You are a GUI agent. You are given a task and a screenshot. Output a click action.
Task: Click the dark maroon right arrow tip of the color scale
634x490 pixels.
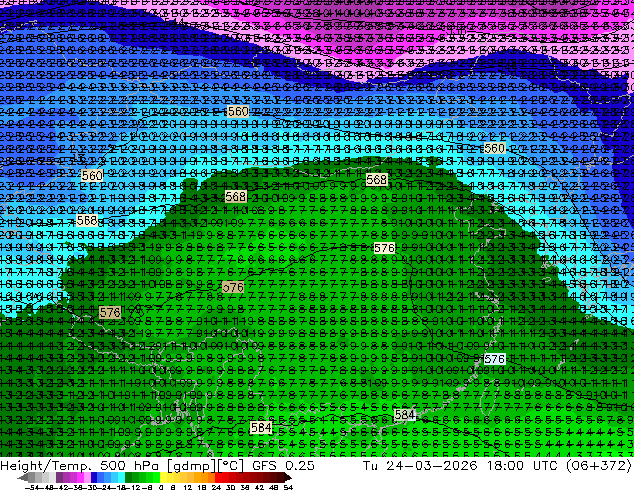288,478
